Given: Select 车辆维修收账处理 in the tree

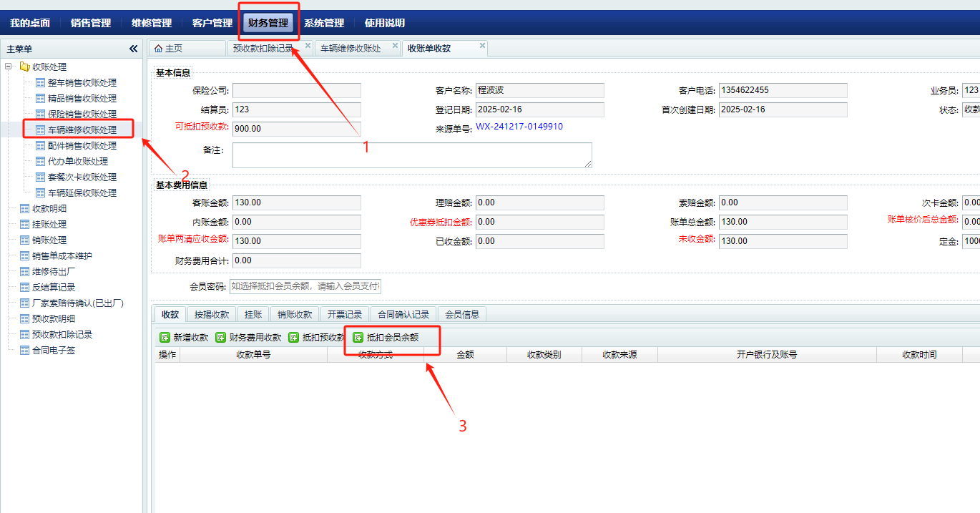Looking at the screenshot, I should pos(82,130).
